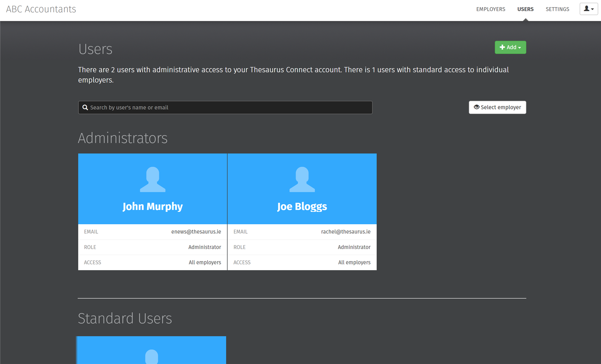Select the Users navigation tab
Image resolution: width=601 pixels, height=364 pixels.
(x=525, y=9)
